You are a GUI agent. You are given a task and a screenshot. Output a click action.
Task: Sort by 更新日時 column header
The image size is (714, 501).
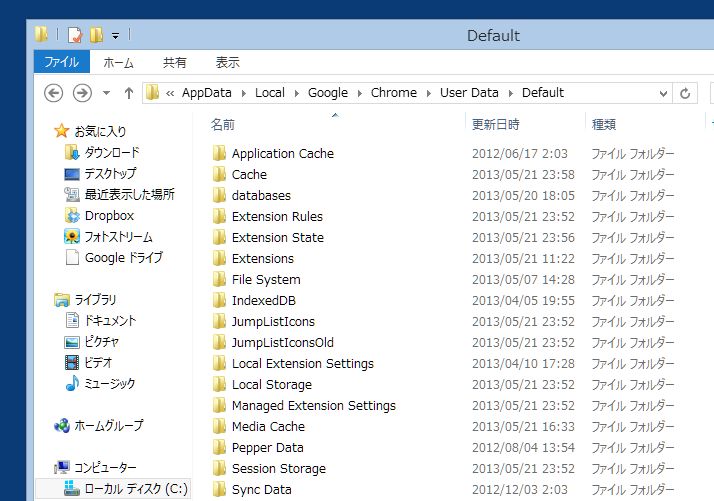click(x=495, y=124)
